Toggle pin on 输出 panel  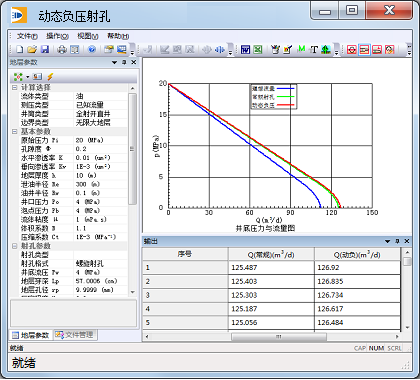point(397,241)
